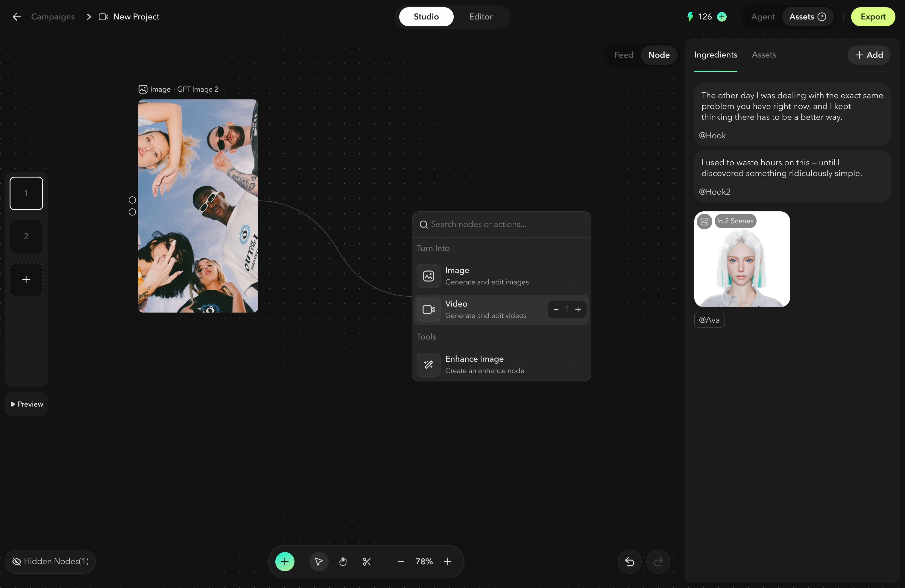Click the green add node button
The width and height of the screenshot is (905, 588).
(285, 561)
